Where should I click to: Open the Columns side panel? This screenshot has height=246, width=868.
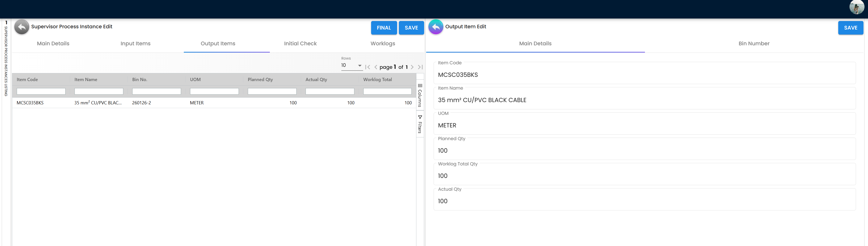tap(420, 95)
